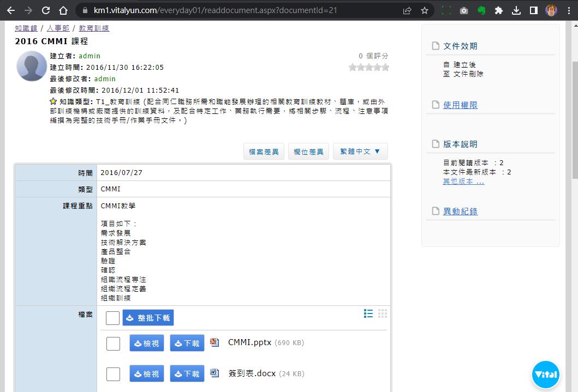Rate the document using the star rating
The image size is (578, 392).
pyautogui.click(x=369, y=68)
